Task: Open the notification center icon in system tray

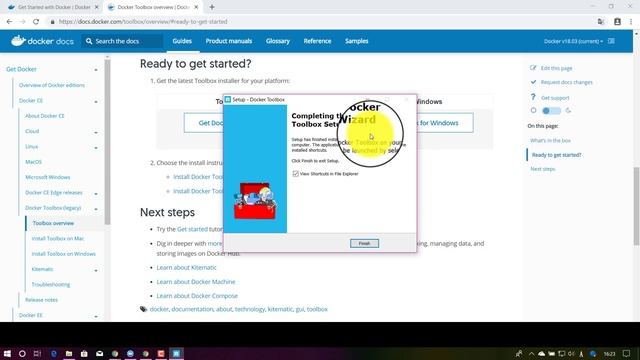Action: click(627, 353)
